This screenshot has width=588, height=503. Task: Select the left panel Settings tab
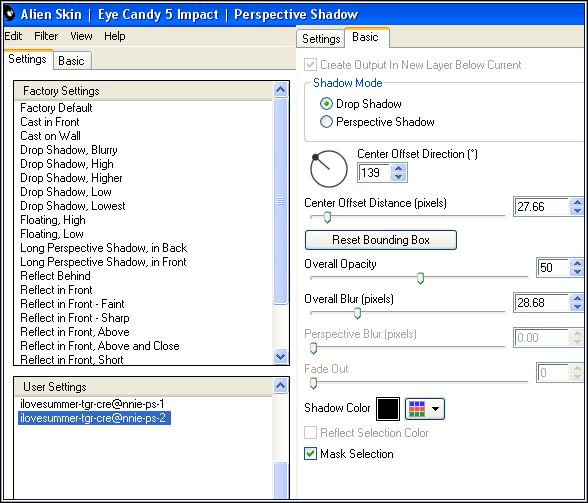27,59
